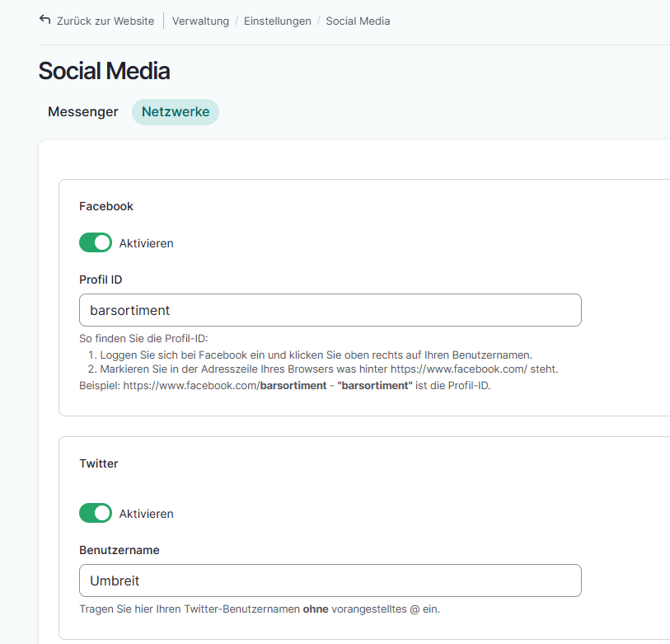Click the 'Profil ID' field label
Screen dimensions: 670x644
(101, 280)
